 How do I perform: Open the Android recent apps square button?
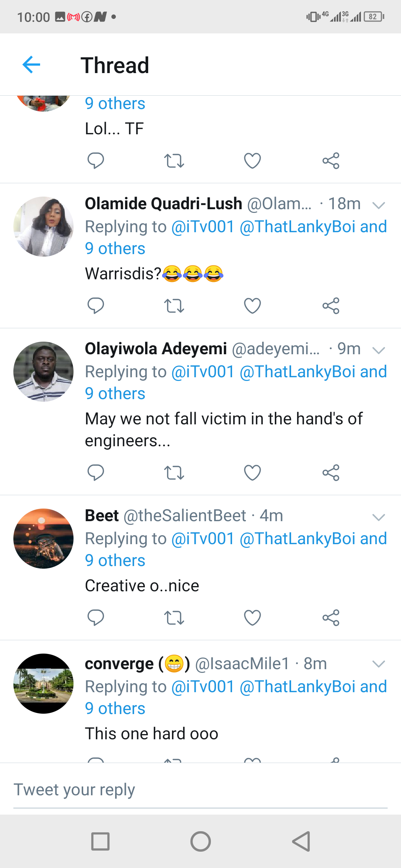coord(100,841)
